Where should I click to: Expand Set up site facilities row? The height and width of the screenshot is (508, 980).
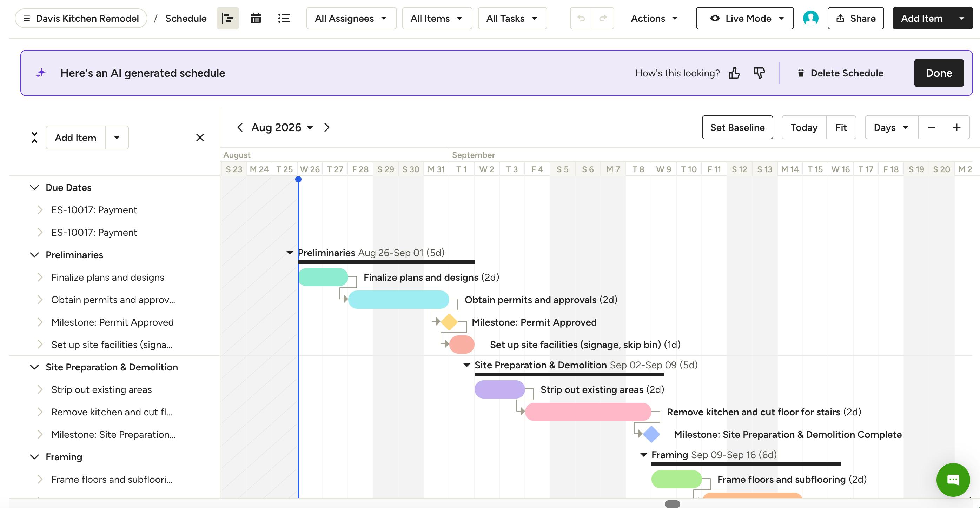[40, 345]
